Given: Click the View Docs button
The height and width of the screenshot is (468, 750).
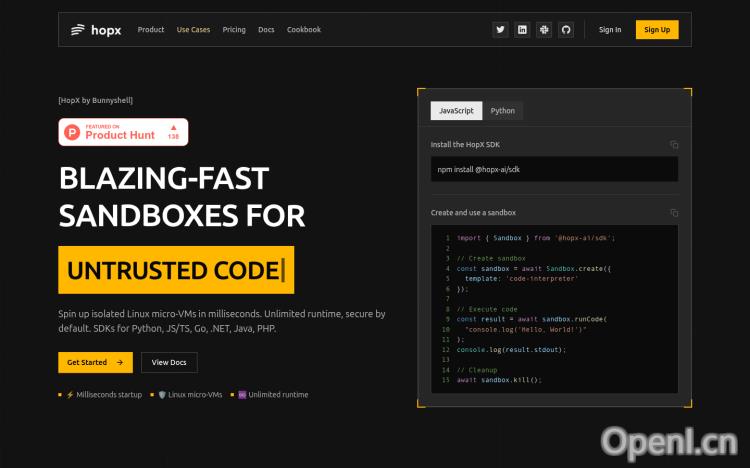Looking at the screenshot, I should pyautogui.click(x=169, y=362).
